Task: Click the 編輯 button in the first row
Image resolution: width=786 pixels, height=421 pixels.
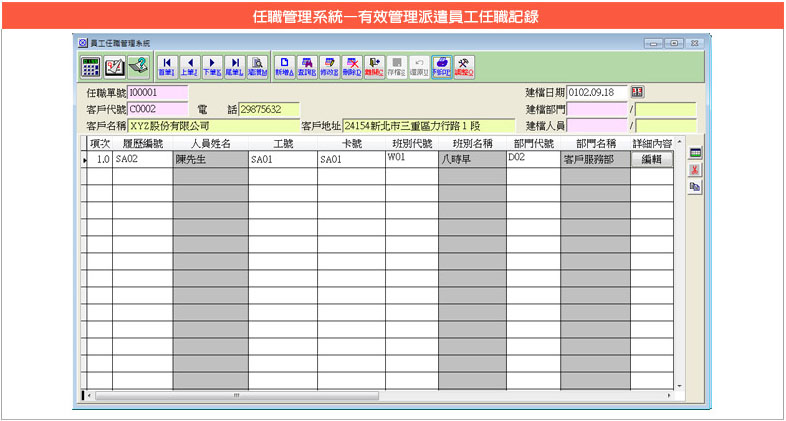Action: [651, 160]
